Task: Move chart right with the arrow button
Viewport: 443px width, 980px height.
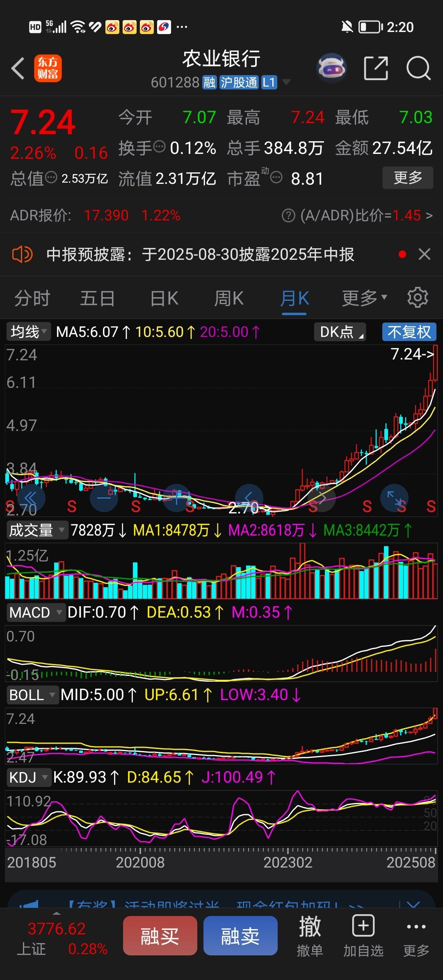Action: 322,498
